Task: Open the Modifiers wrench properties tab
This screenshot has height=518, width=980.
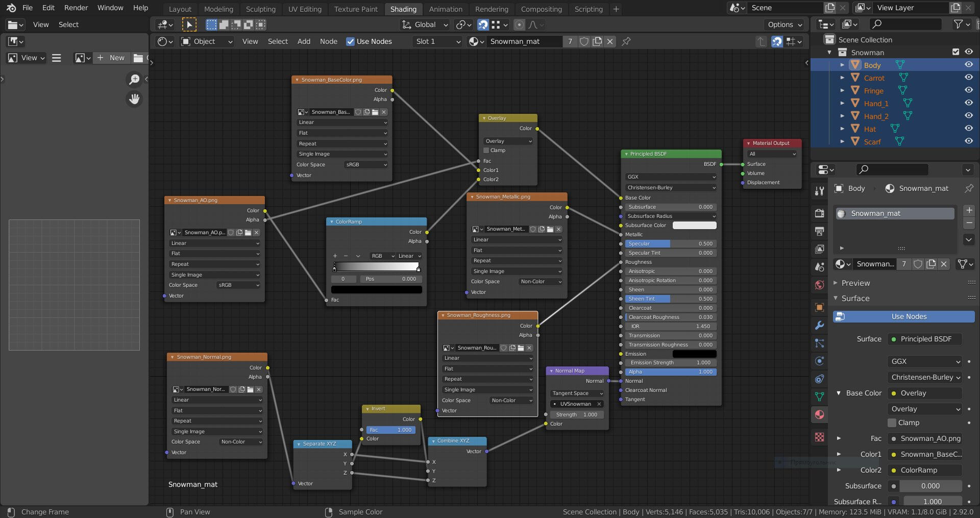Action: [819, 325]
